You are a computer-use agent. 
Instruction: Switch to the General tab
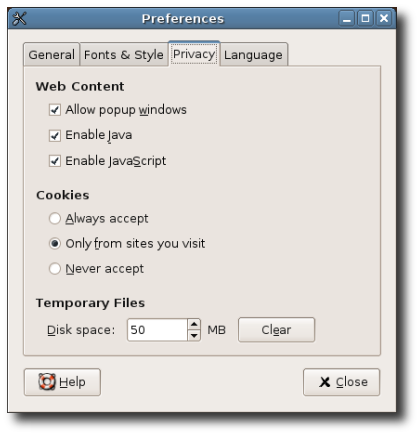click(x=52, y=54)
